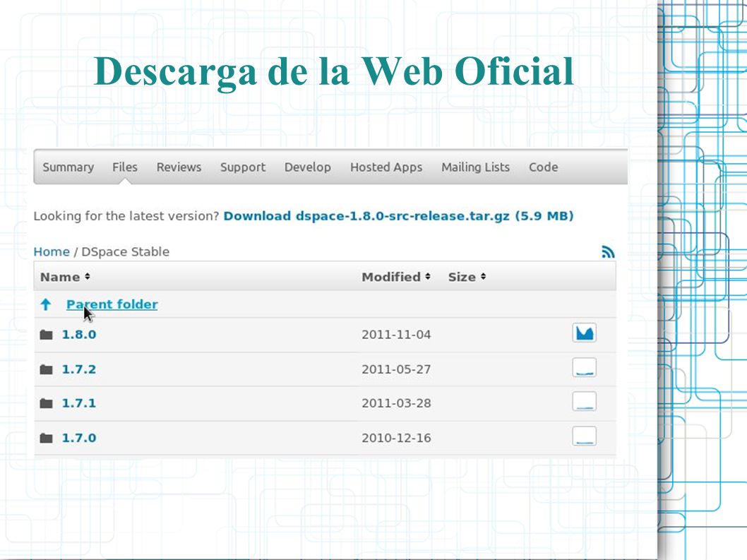
Task: View download stats chart for 1.7.1
Action: click(585, 402)
